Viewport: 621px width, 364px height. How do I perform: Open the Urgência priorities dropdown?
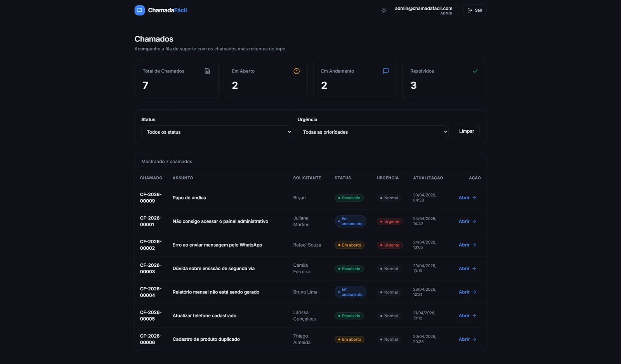(x=373, y=132)
